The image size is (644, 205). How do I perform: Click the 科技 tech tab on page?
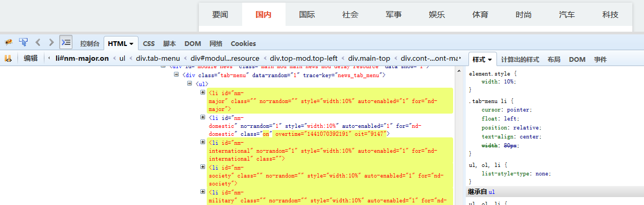(611, 14)
